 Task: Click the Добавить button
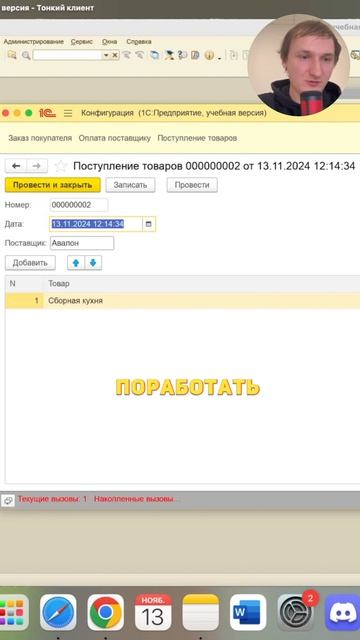point(30,263)
